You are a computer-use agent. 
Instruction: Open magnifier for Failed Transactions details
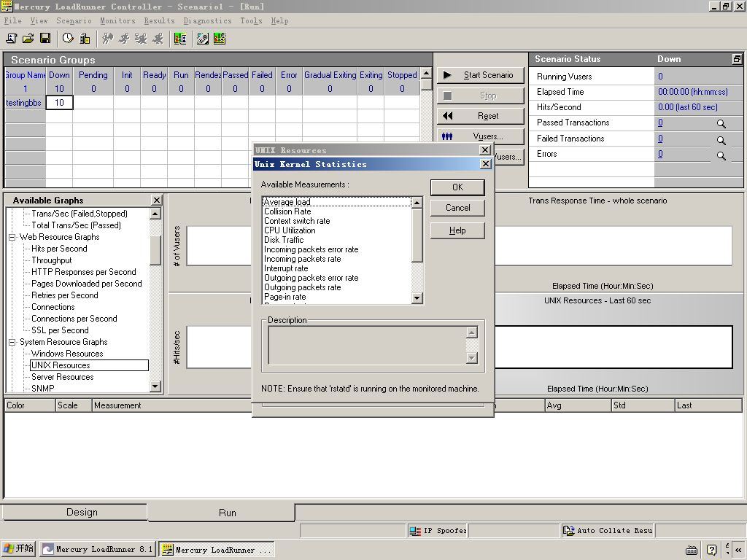(721, 140)
